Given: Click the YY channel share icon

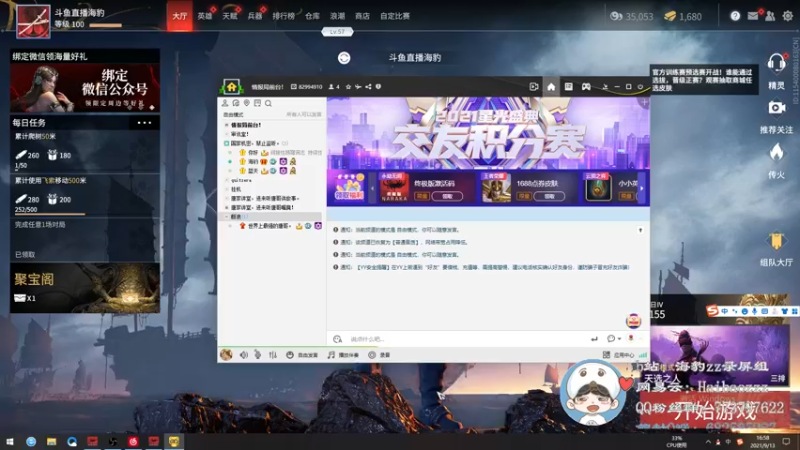Looking at the screenshot, I should tap(368, 87).
